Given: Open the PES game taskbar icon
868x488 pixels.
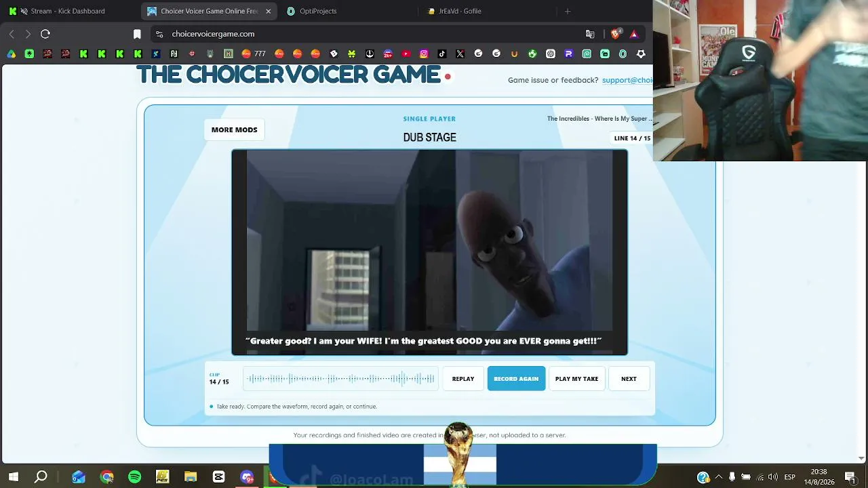Looking at the screenshot, I should point(162,477).
